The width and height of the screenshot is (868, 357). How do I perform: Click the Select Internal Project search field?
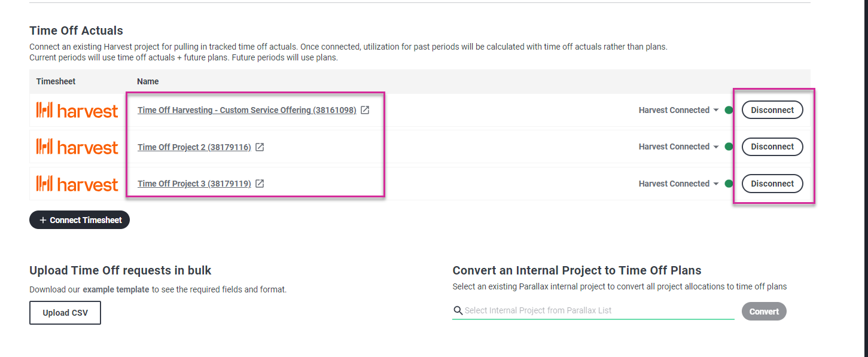[593, 310]
